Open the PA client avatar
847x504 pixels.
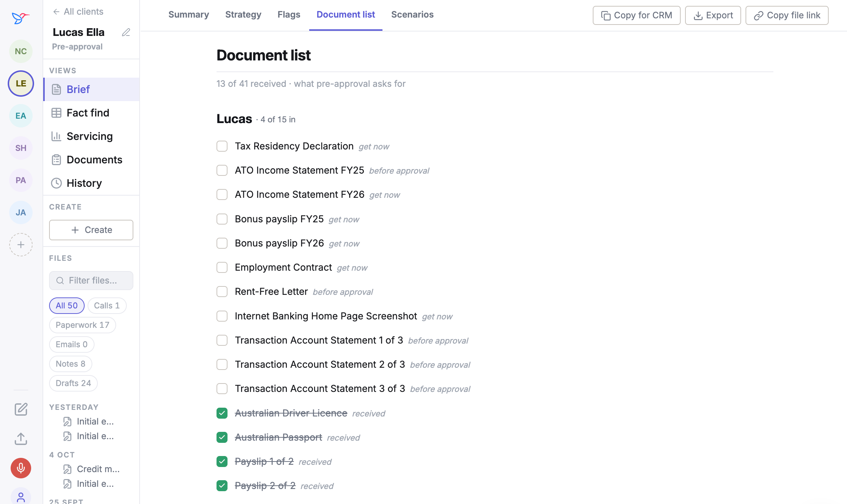click(x=21, y=180)
